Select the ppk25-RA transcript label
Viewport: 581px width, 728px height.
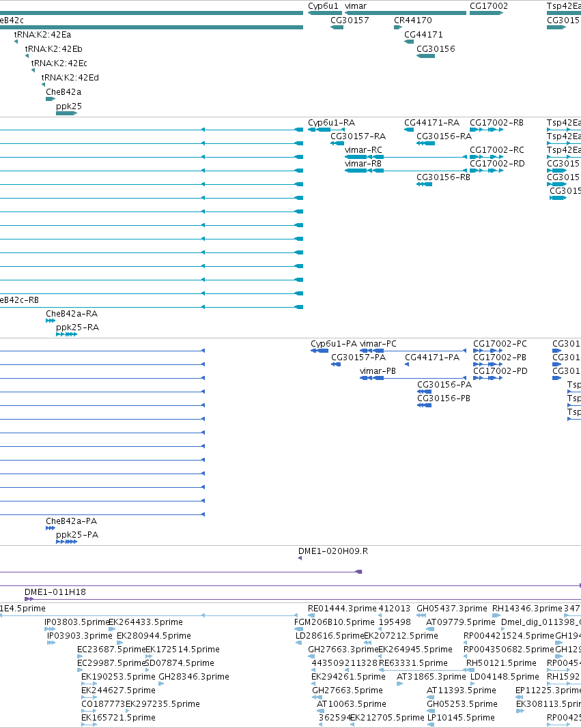[78, 327]
